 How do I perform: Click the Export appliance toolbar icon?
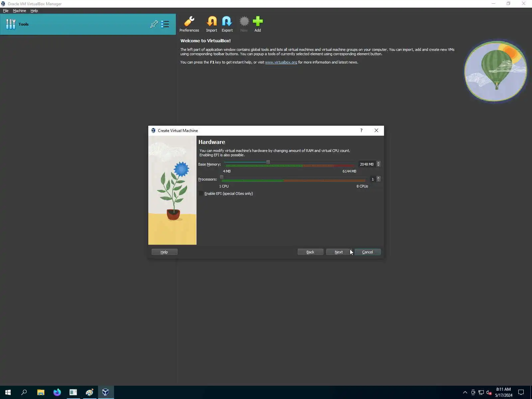[227, 24]
